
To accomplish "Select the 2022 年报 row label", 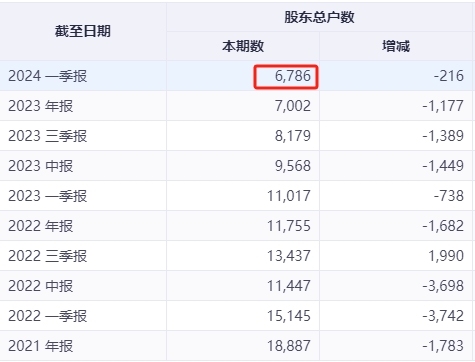I will (x=41, y=226).
